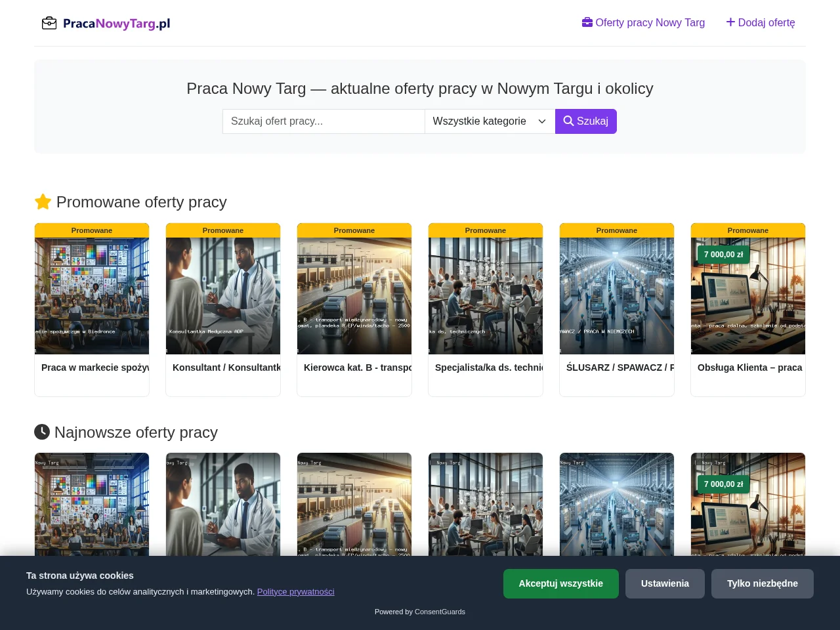Expand Wszystkie kategorie dropdown

point(490,121)
